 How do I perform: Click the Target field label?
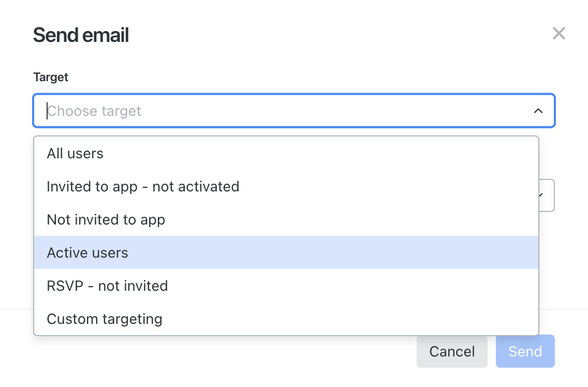(51, 77)
